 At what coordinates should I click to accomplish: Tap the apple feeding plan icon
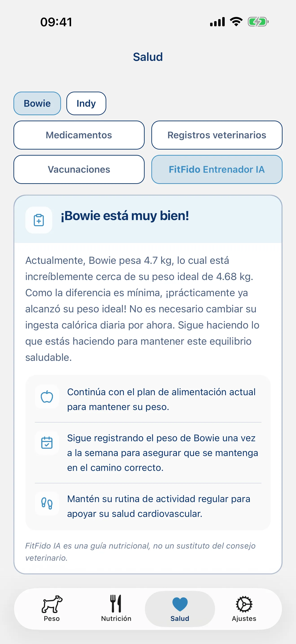pos(47,397)
